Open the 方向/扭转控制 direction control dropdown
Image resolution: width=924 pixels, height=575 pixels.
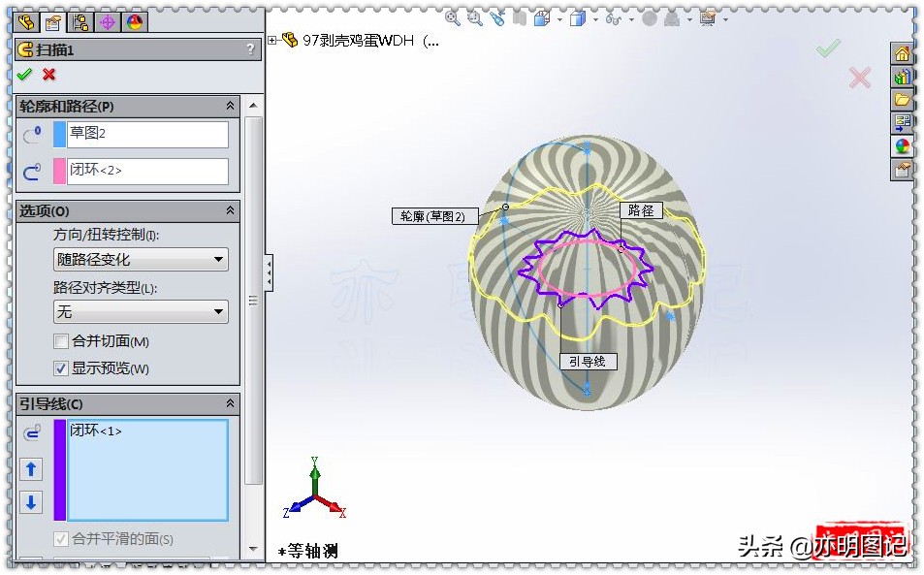click(x=221, y=259)
